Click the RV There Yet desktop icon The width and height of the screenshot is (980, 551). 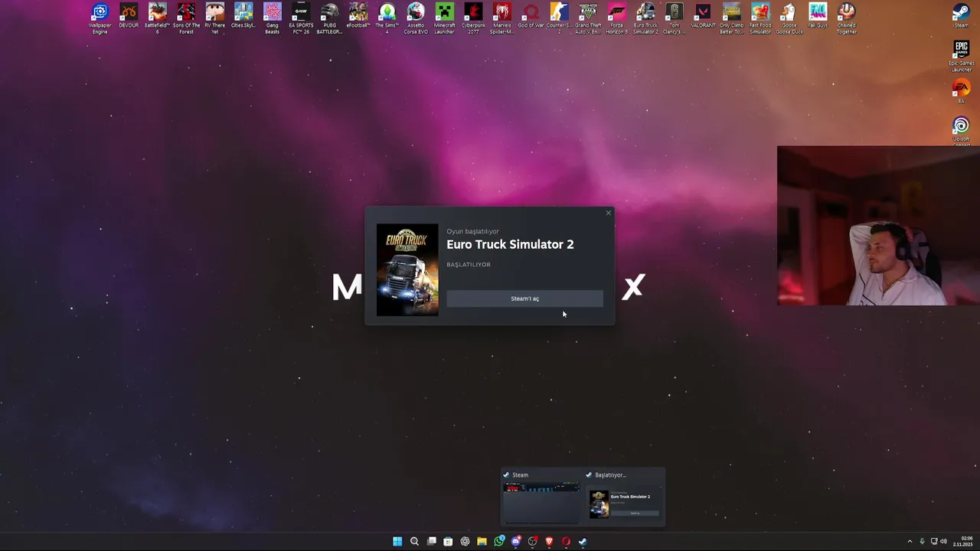coord(215,18)
